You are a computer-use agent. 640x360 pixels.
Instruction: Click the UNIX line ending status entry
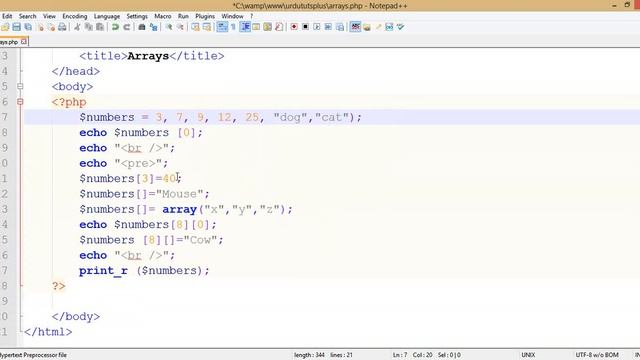[528, 355]
